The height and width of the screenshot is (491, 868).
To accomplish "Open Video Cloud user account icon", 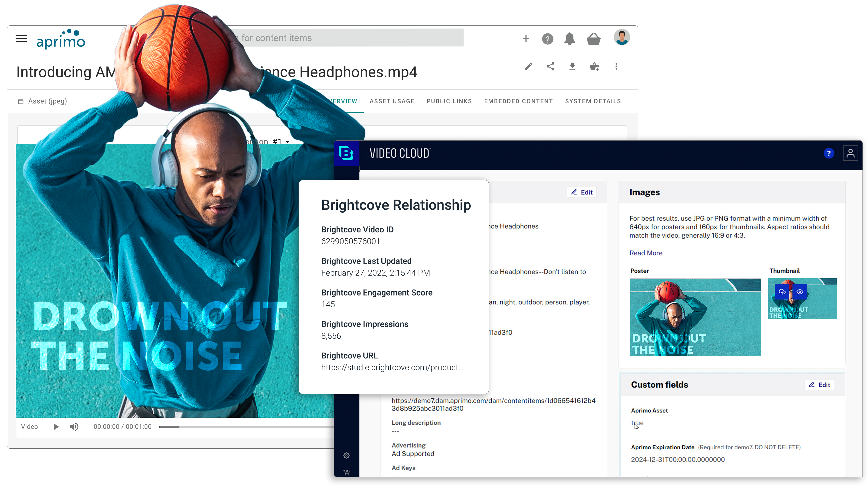I will 850,153.
